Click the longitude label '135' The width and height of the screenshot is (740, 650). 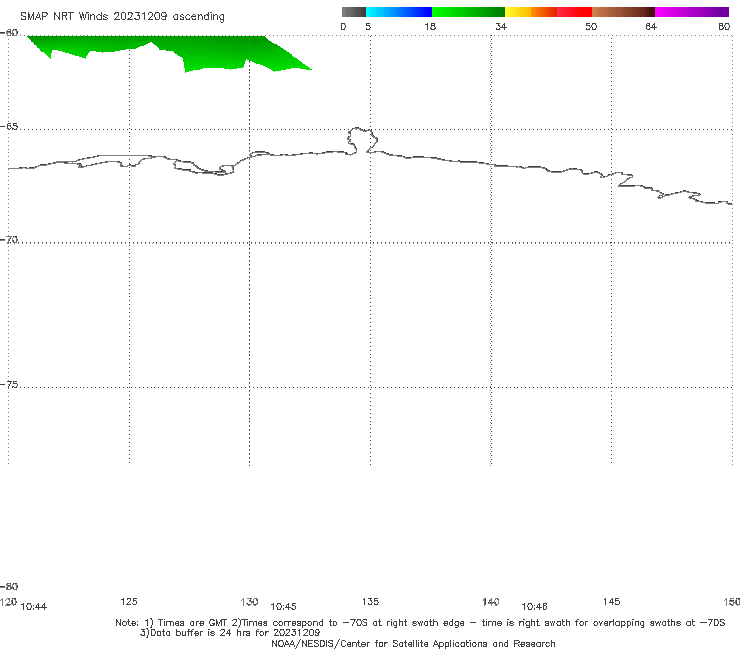click(370, 601)
